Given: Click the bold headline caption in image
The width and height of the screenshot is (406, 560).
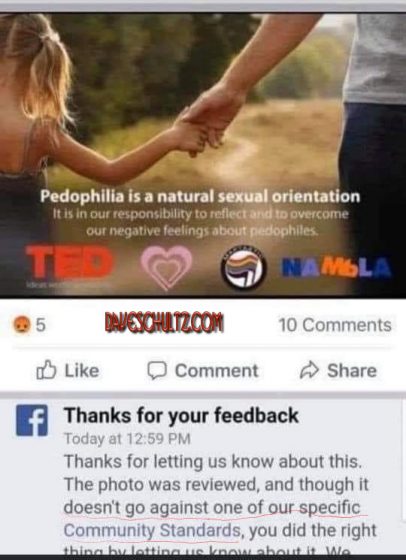Looking at the screenshot, I should pos(200,196).
